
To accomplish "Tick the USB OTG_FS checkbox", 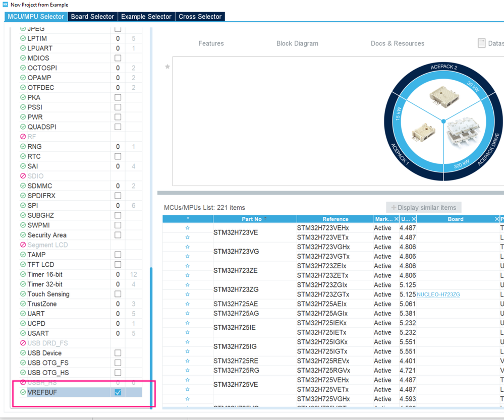I will coord(118,363).
